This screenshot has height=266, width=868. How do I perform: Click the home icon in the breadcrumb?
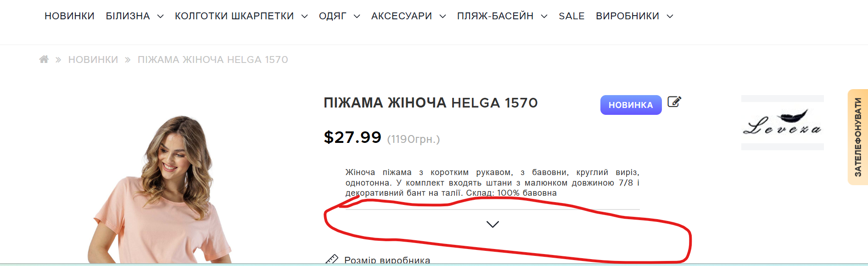tap(44, 59)
